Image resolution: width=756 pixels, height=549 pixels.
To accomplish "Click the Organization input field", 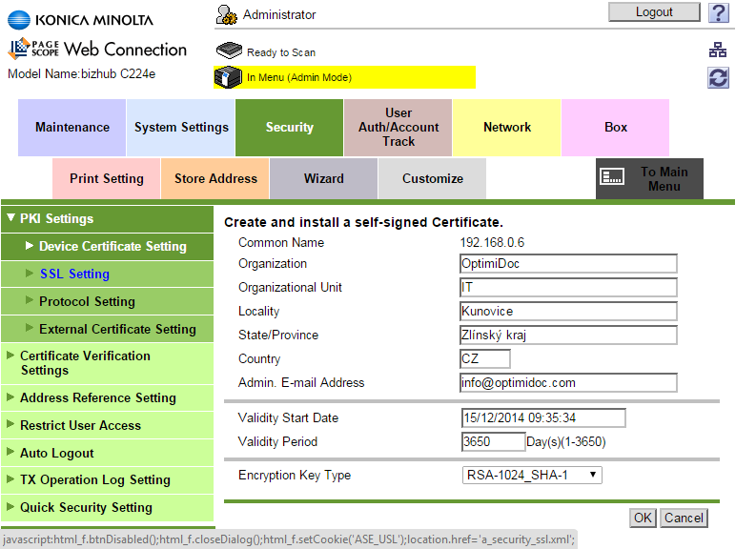I will 568,264.
